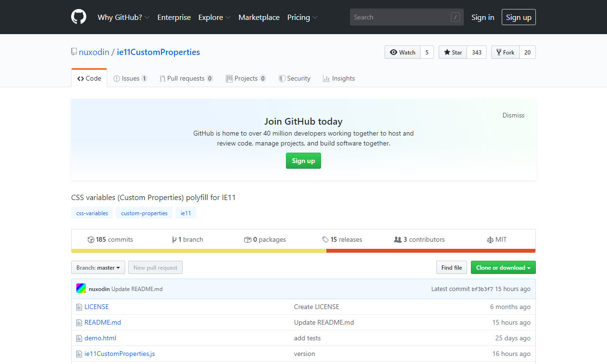Expand the Clone or download dropdown

503,268
